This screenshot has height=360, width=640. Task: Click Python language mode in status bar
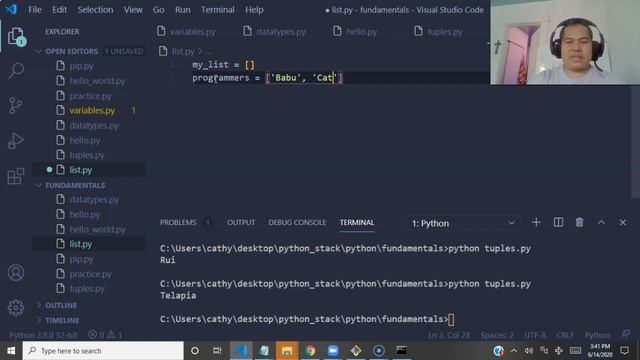click(x=597, y=335)
